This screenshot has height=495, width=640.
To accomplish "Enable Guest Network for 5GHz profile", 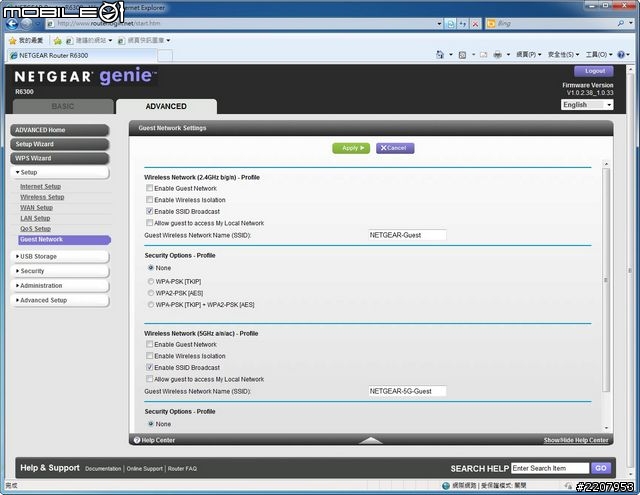I will pos(149,344).
